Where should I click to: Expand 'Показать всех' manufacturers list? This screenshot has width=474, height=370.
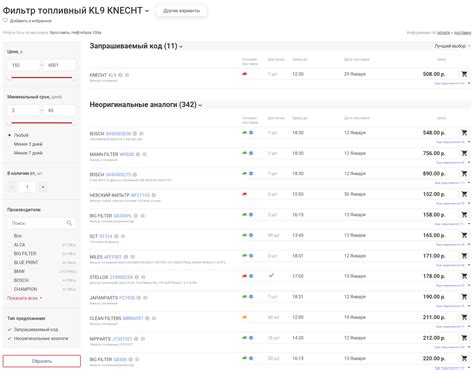pos(25,298)
